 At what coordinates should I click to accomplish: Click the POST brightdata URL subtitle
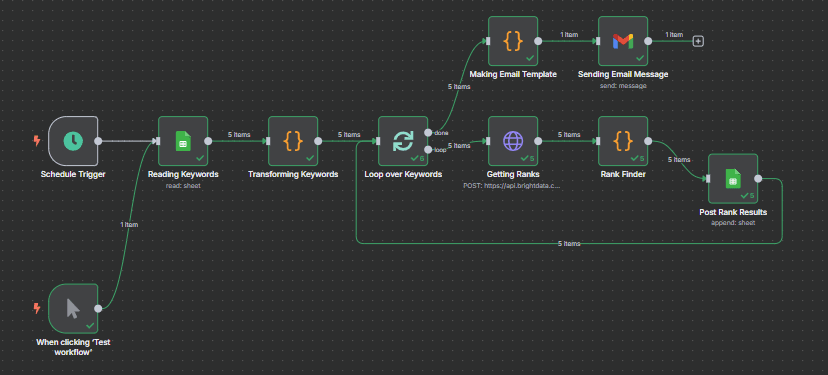tap(513, 185)
